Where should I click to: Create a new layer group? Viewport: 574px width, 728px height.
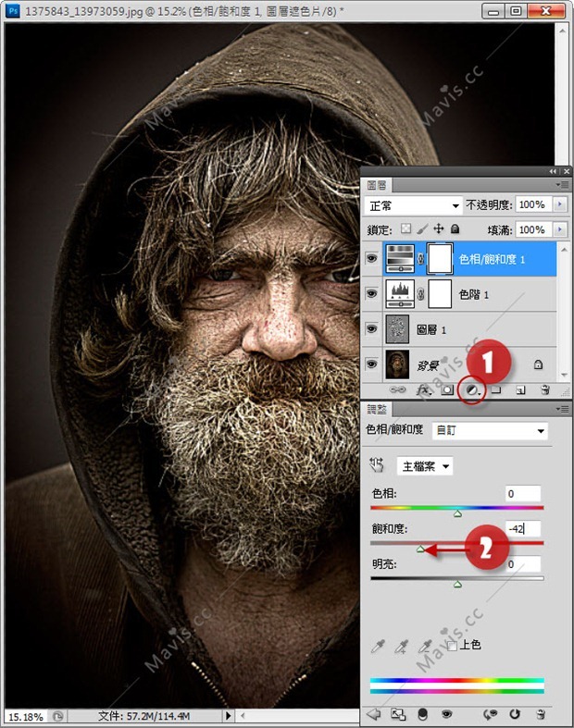point(496,390)
